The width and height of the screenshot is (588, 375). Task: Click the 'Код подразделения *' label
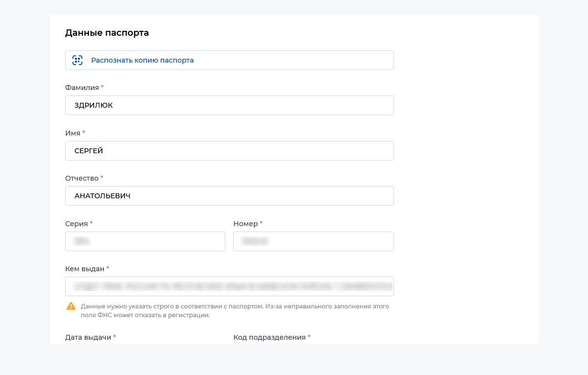tap(269, 337)
